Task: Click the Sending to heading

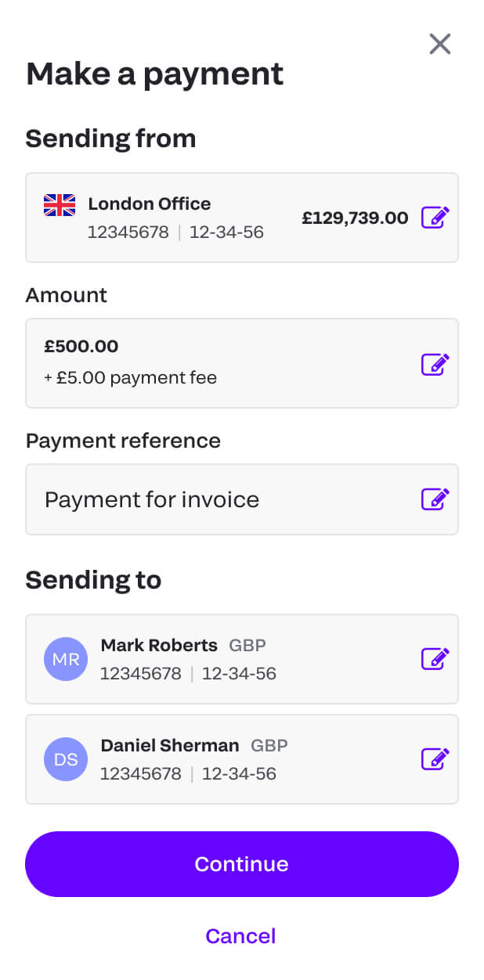Action: coord(93,580)
